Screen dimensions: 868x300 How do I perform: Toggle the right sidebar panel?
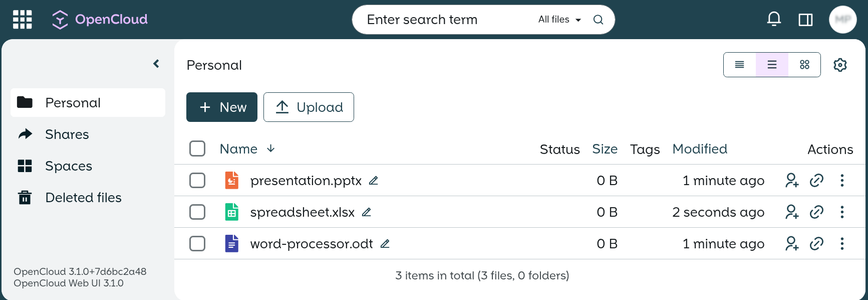(805, 19)
